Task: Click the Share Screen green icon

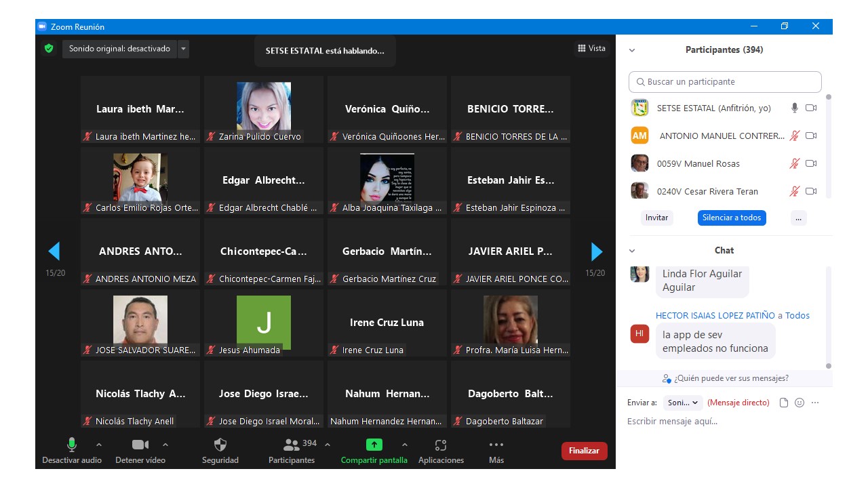Action: pyautogui.click(x=374, y=445)
